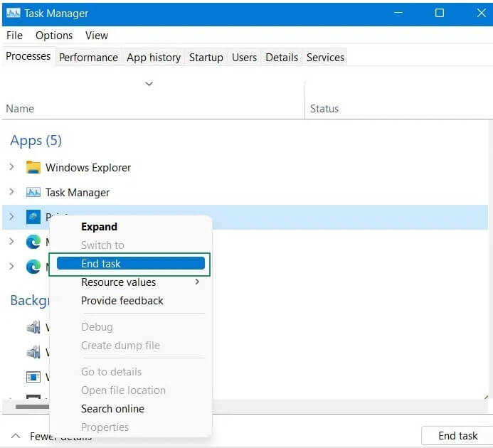Screen dimensions: 493x448
Task: Open the Options menu
Action: point(54,35)
